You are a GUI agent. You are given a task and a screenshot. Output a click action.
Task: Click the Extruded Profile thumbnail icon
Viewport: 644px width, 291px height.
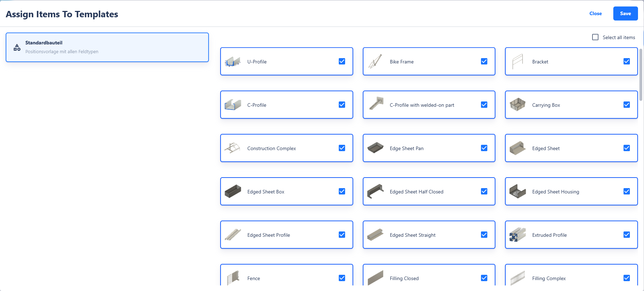point(517,235)
